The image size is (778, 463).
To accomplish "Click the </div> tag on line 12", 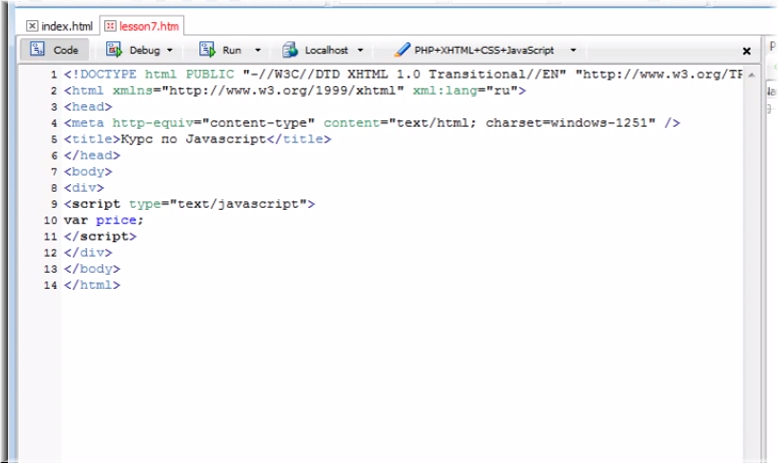I will (88, 253).
